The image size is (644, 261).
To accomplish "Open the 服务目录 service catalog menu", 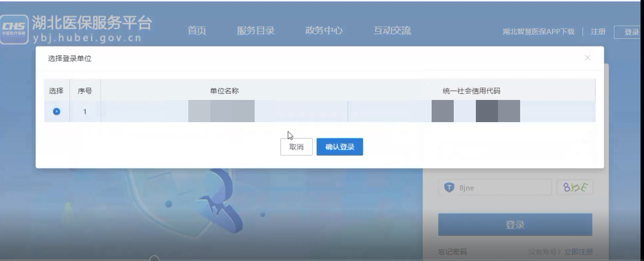I will [256, 31].
